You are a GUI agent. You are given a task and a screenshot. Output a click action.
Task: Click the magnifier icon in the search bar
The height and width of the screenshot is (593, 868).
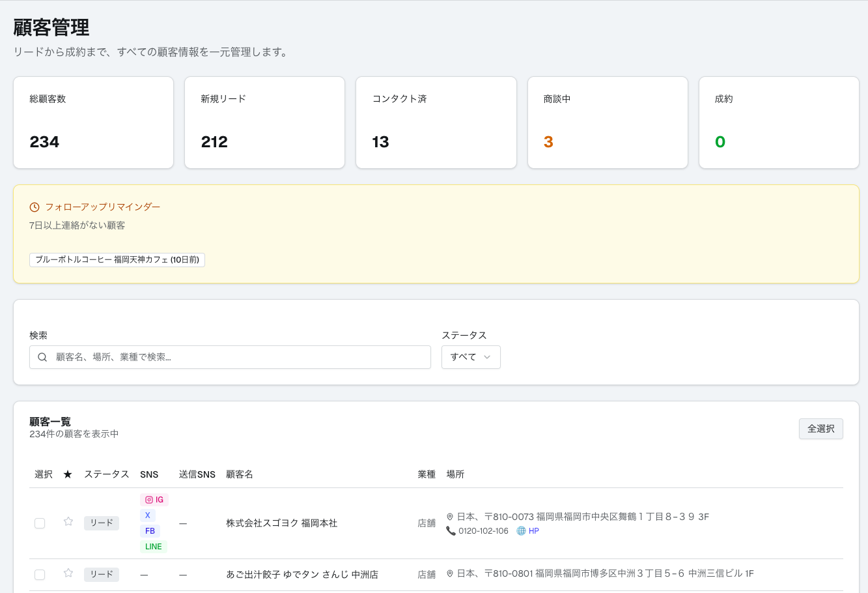[x=42, y=357]
